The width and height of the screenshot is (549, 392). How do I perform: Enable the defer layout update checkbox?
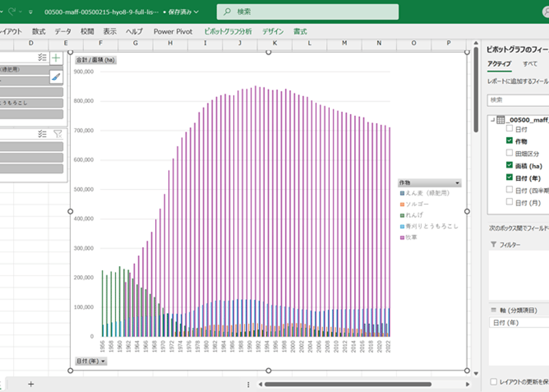click(494, 381)
